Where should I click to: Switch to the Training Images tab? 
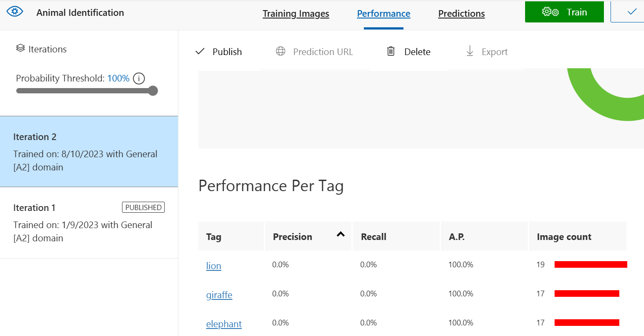296,14
